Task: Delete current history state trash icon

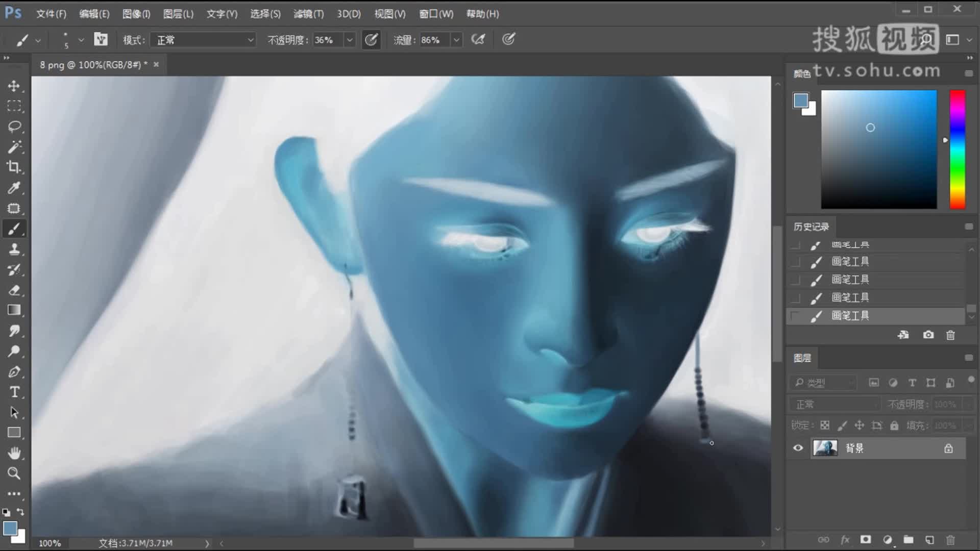Action: (950, 335)
